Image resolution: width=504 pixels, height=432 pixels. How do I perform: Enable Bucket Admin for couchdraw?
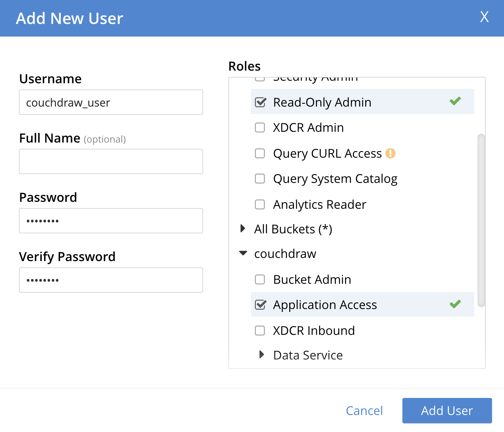(260, 279)
